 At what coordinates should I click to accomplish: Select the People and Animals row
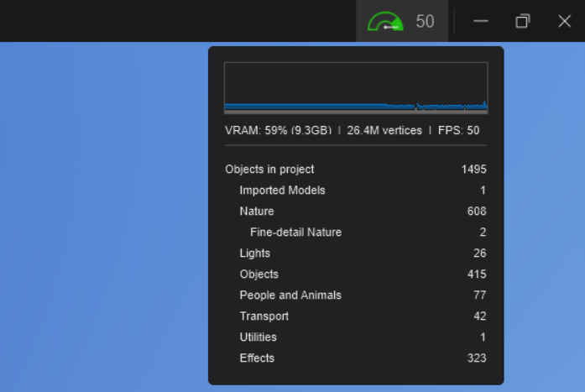[290, 295]
